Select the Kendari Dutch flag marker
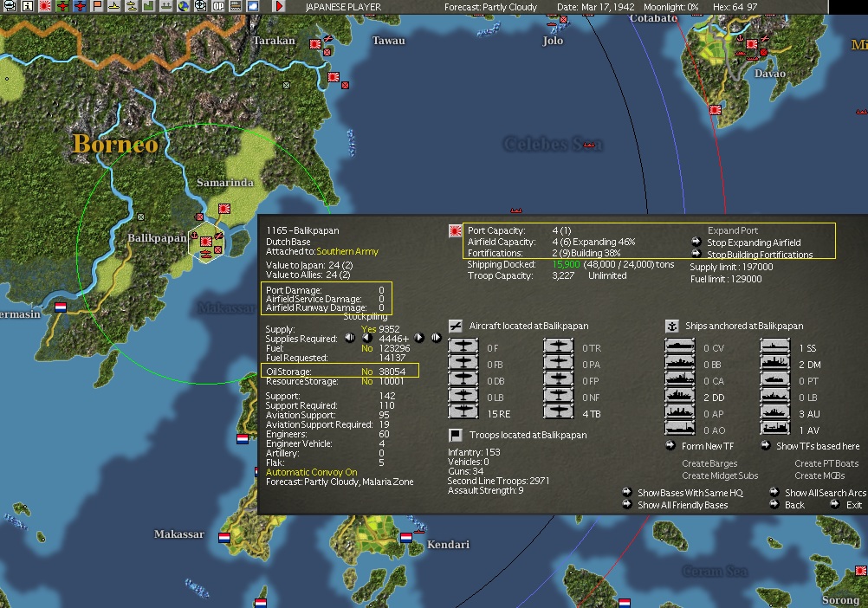This screenshot has width=868, height=608. pos(405,537)
